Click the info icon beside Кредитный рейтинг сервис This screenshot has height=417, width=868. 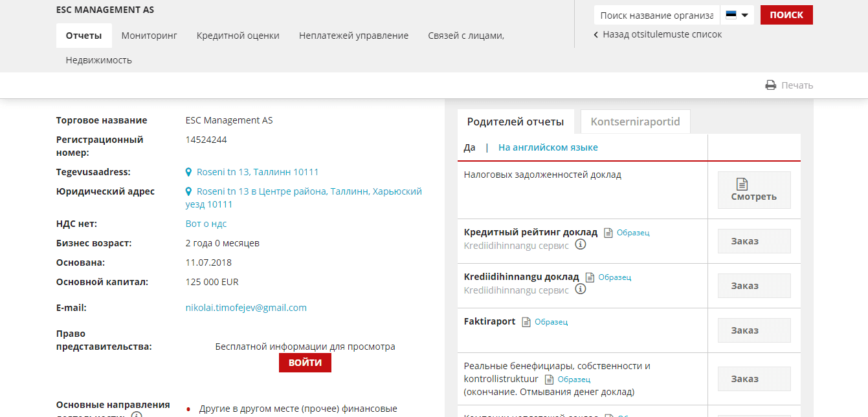tap(581, 245)
